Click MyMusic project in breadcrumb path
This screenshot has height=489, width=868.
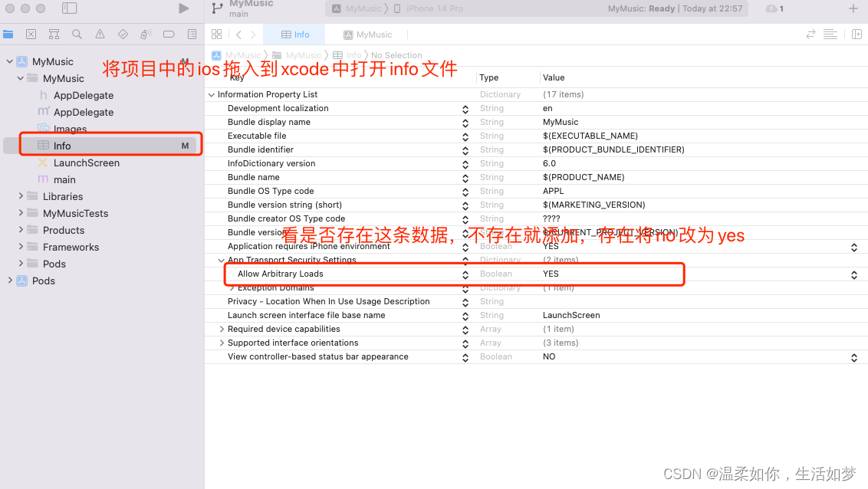[x=236, y=55]
